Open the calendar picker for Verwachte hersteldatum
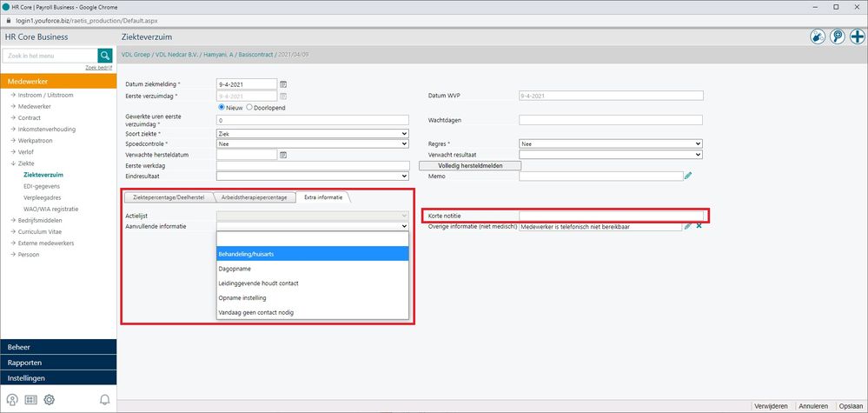868x413 pixels. (283, 155)
